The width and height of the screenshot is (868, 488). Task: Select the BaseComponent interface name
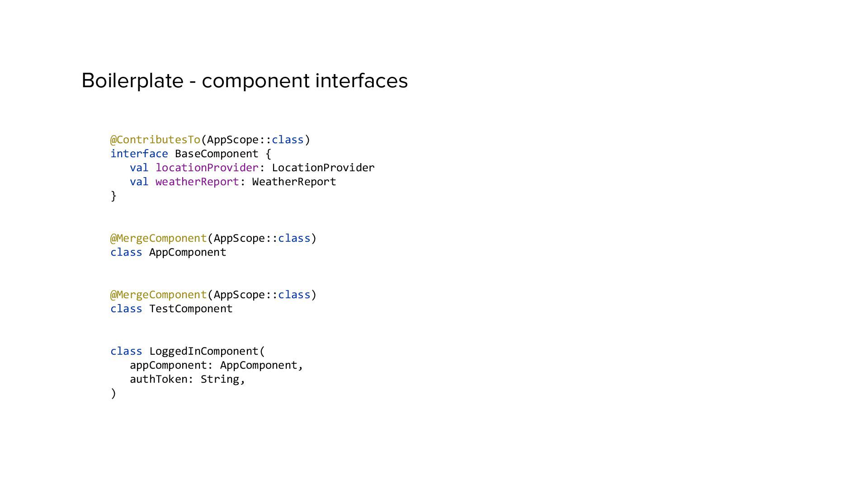(x=216, y=154)
